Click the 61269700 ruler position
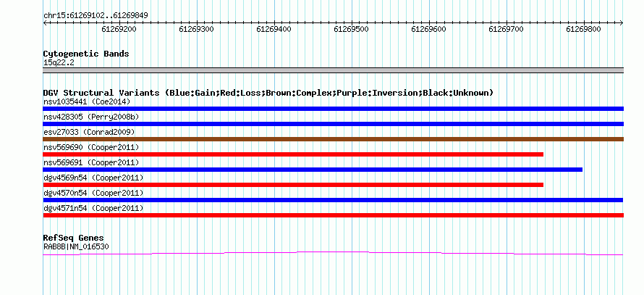Screen dimensions: 644x295 click(x=507, y=29)
